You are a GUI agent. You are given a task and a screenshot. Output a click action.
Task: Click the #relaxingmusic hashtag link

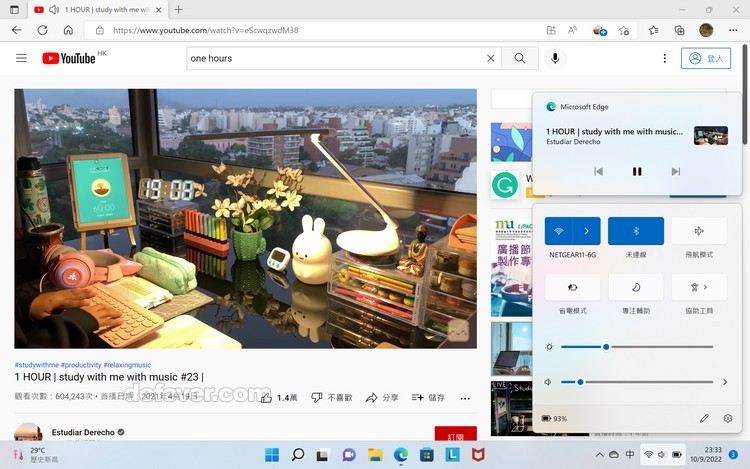coord(127,365)
